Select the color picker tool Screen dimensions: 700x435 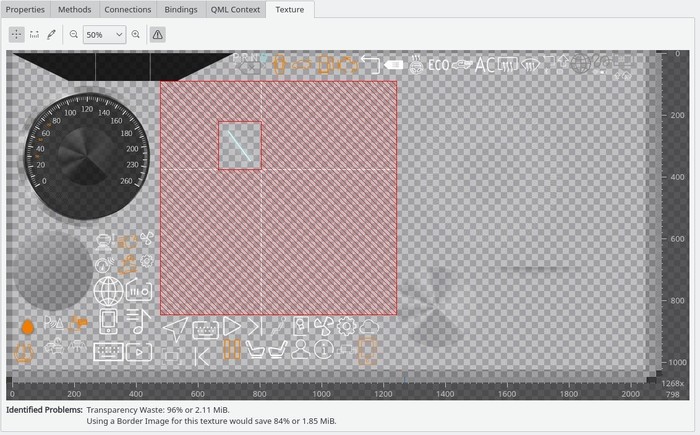pos(51,34)
